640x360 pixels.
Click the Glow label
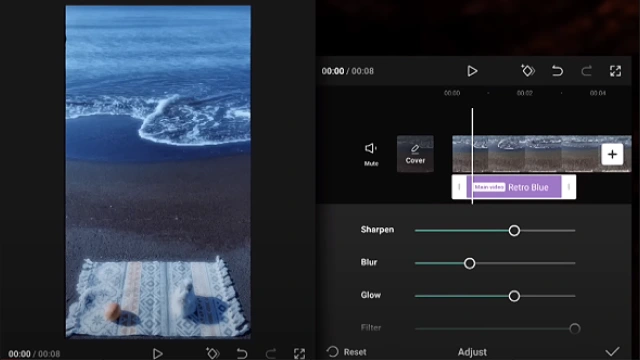[x=371, y=295]
